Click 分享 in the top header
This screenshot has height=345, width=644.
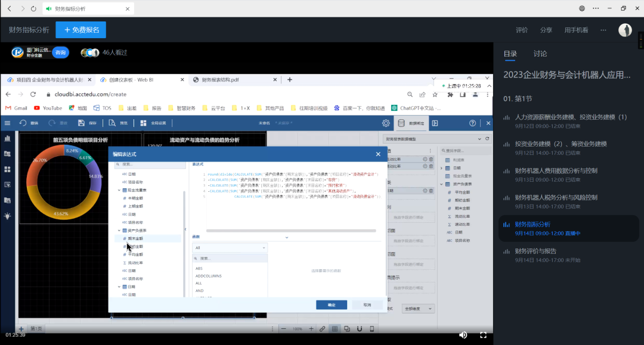546,30
